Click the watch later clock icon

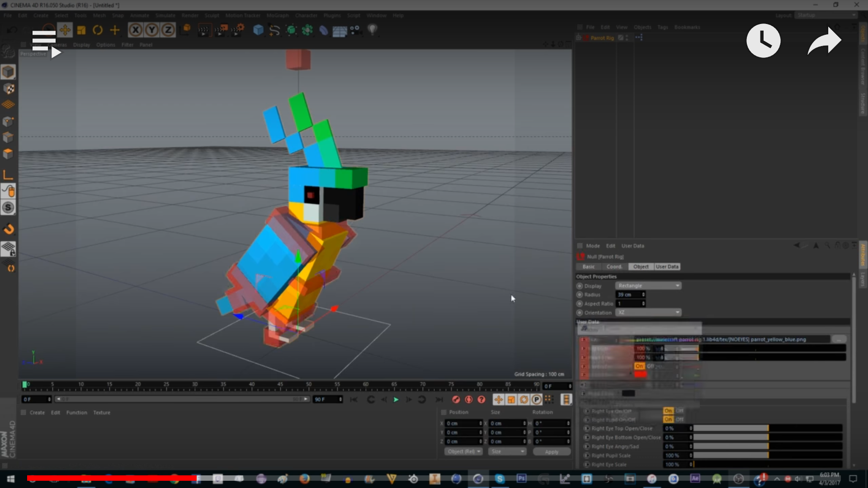click(763, 41)
